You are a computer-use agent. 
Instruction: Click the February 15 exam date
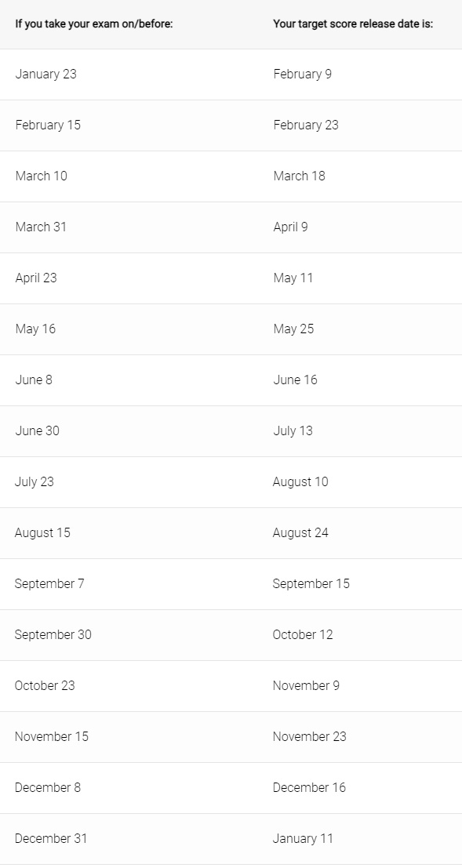(x=48, y=125)
